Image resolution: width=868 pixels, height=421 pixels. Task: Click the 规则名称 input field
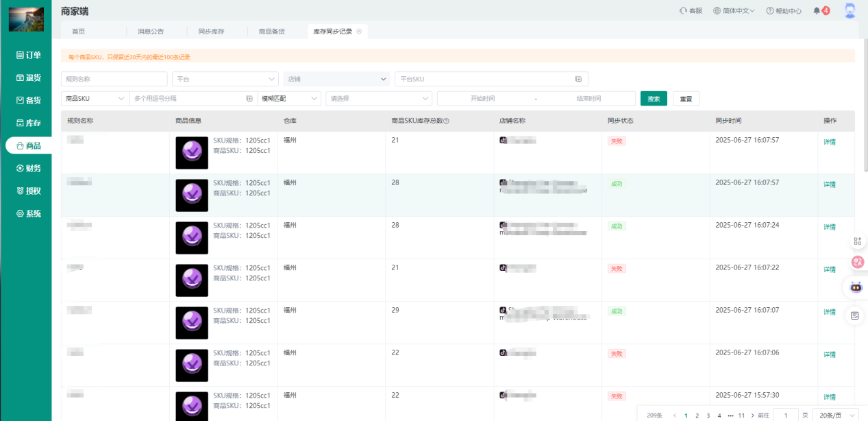[114, 79]
